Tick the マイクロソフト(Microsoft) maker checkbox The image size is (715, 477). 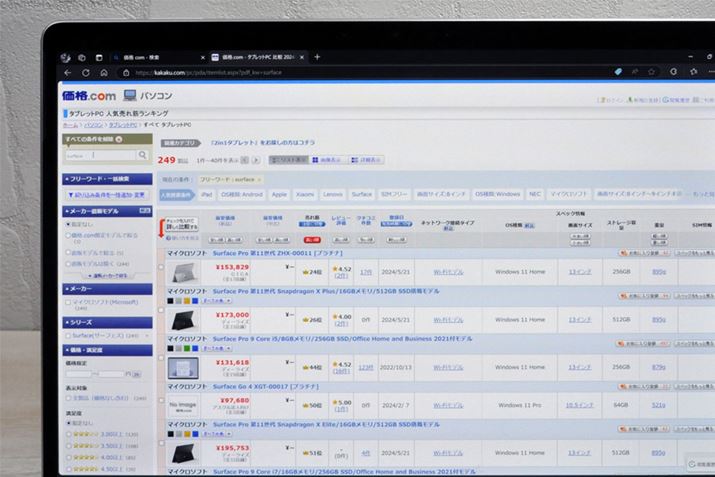(68, 302)
